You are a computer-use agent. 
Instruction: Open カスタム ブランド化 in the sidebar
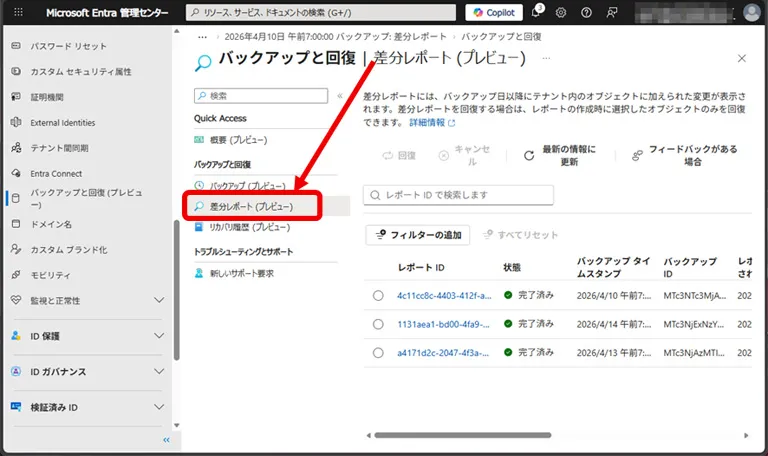click(x=69, y=250)
